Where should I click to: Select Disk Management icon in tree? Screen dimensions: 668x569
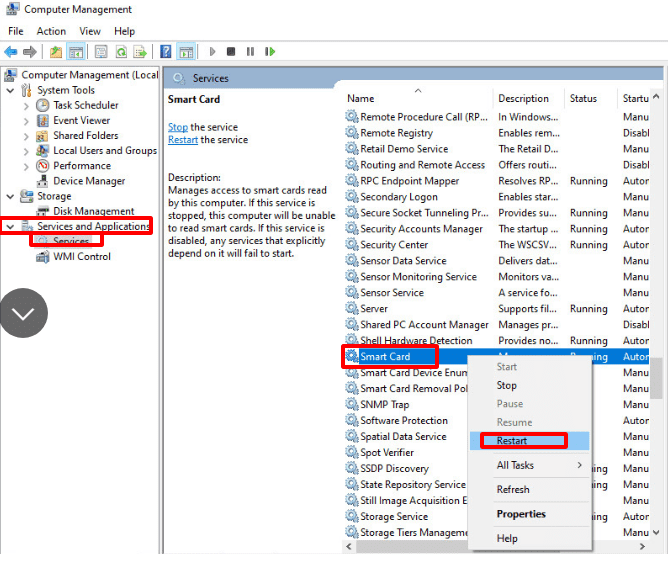pos(43,211)
